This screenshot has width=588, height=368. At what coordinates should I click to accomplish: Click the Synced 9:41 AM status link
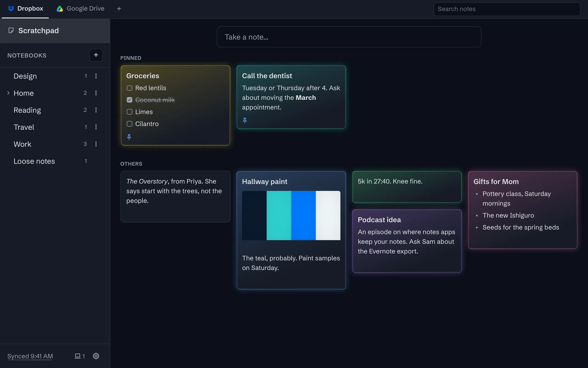click(x=30, y=356)
